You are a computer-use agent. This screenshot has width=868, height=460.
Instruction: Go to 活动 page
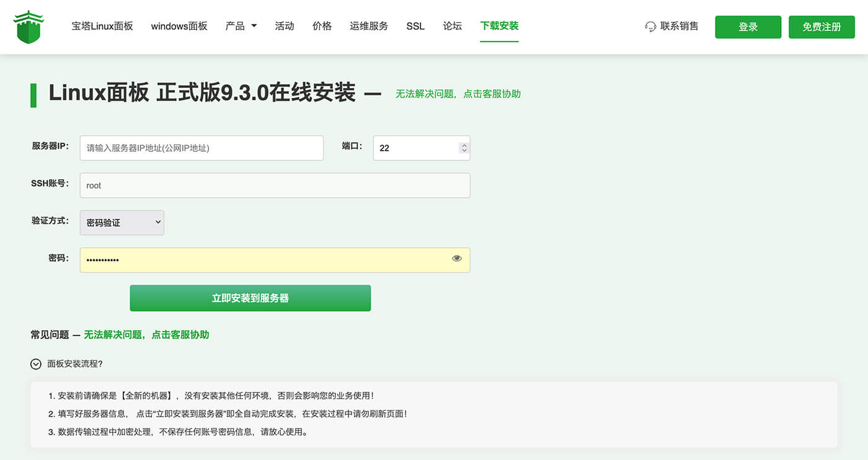pyautogui.click(x=285, y=26)
